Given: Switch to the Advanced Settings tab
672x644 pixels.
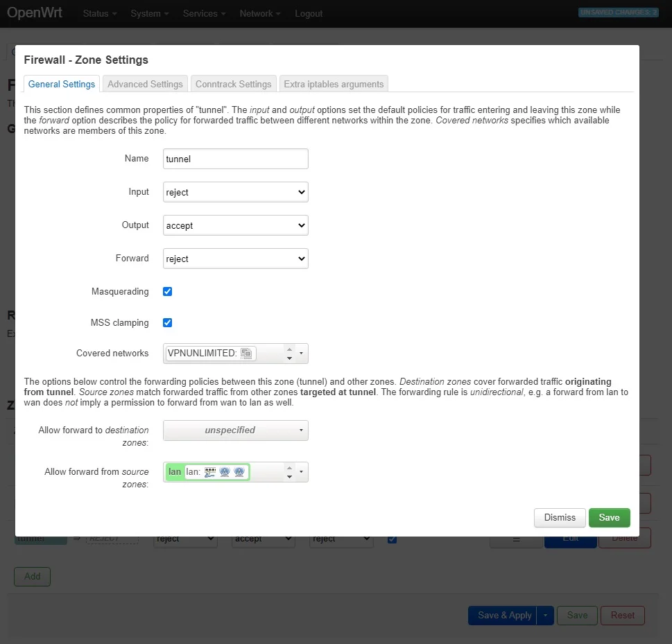Looking at the screenshot, I should (x=145, y=84).
